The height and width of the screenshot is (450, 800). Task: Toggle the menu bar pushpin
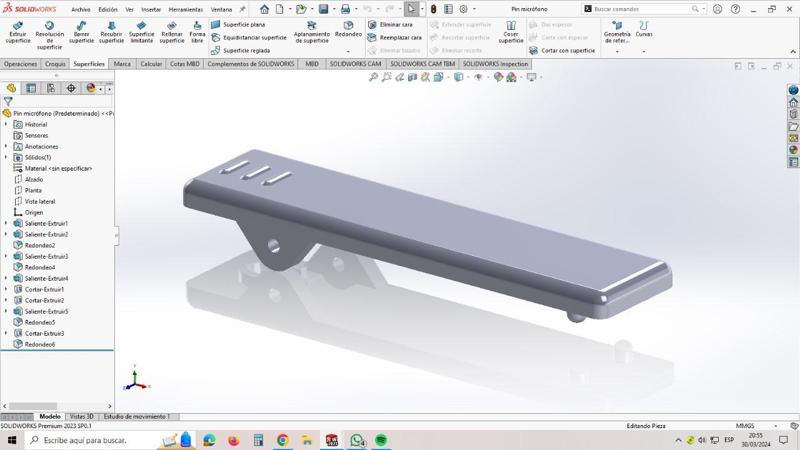[242, 9]
